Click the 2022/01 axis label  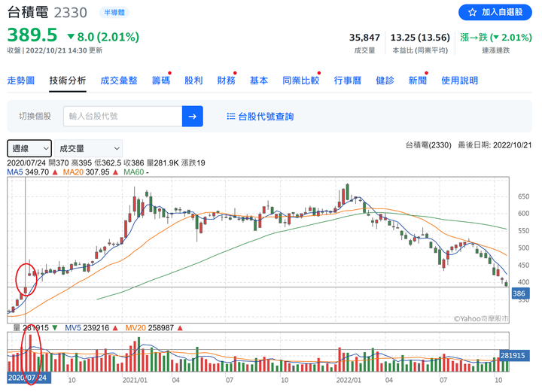point(349,380)
